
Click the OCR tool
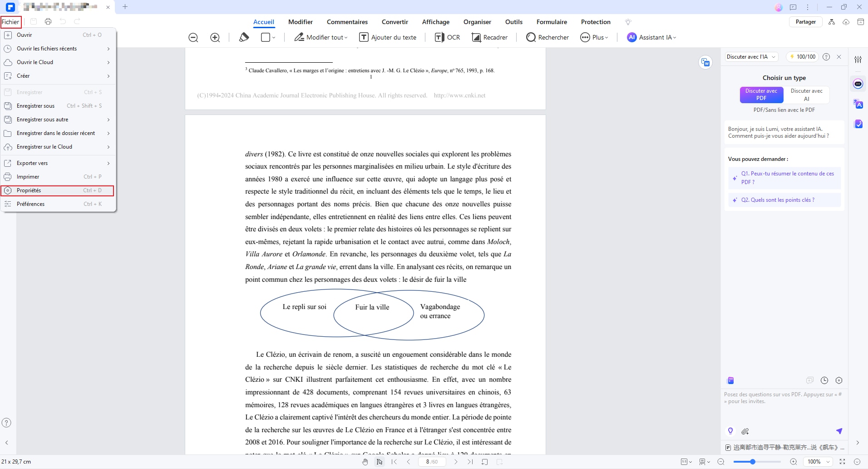point(447,37)
